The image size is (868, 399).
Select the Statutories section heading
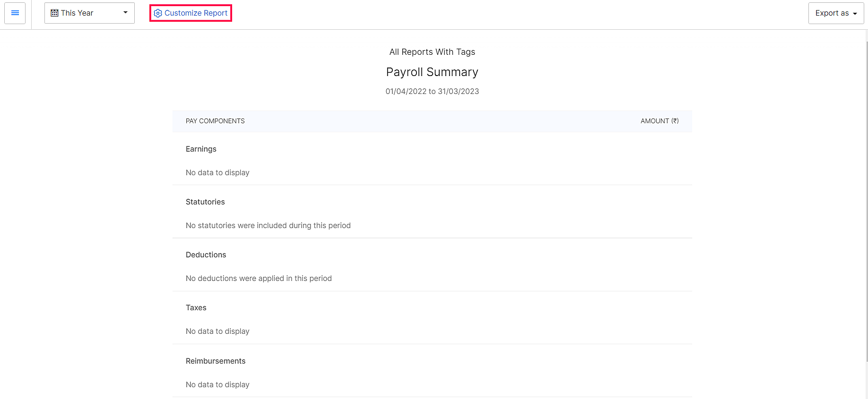(x=205, y=202)
